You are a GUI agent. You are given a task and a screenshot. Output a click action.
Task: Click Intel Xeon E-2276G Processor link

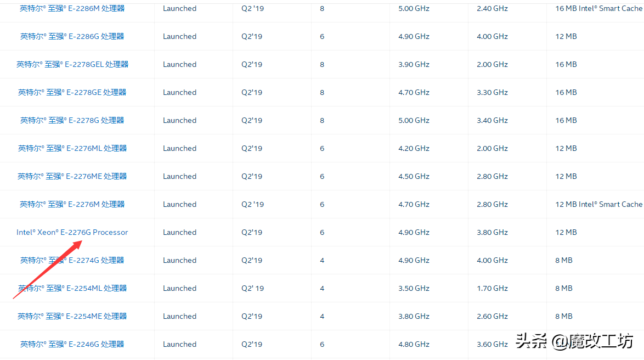72,232
